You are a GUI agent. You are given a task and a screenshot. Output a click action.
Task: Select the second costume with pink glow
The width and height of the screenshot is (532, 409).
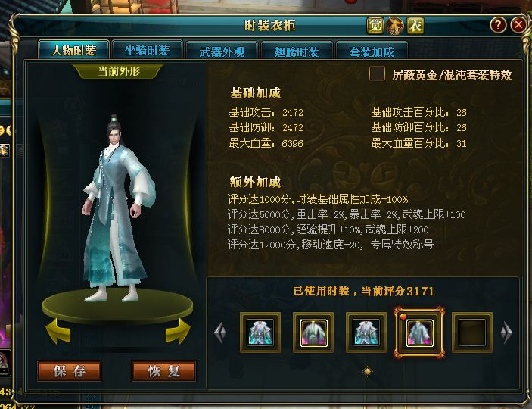(313, 333)
